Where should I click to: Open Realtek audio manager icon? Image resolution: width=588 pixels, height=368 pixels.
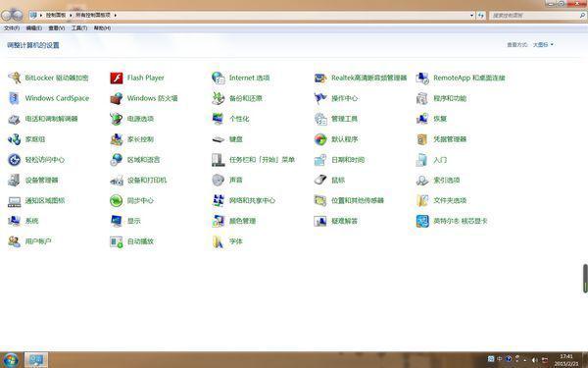coord(320,78)
